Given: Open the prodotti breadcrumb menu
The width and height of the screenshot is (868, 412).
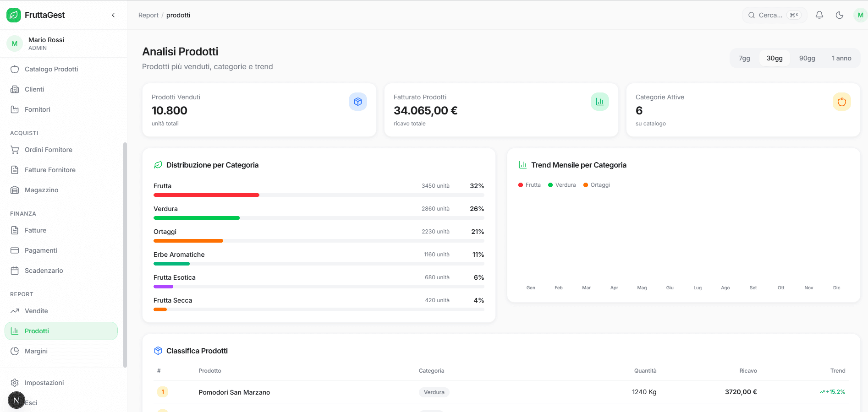Looking at the screenshot, I should pos(178,15).
